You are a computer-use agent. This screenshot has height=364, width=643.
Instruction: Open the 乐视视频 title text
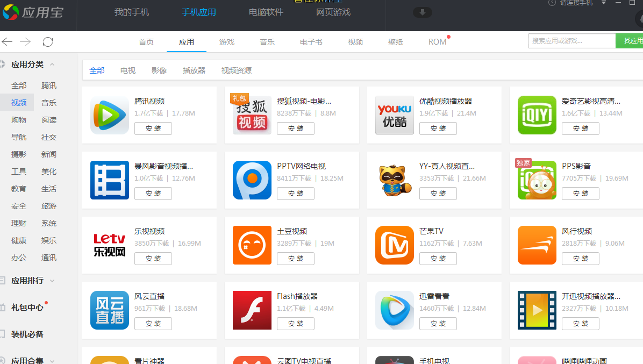(149, 231)
